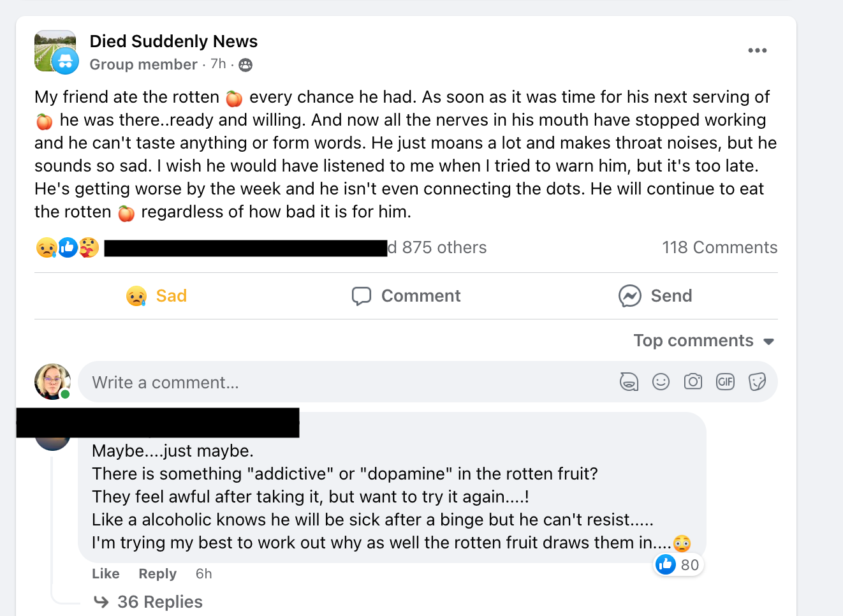Screen dimensions: 843x616
Task: Open the 118 Comments link
Action: 719,247
